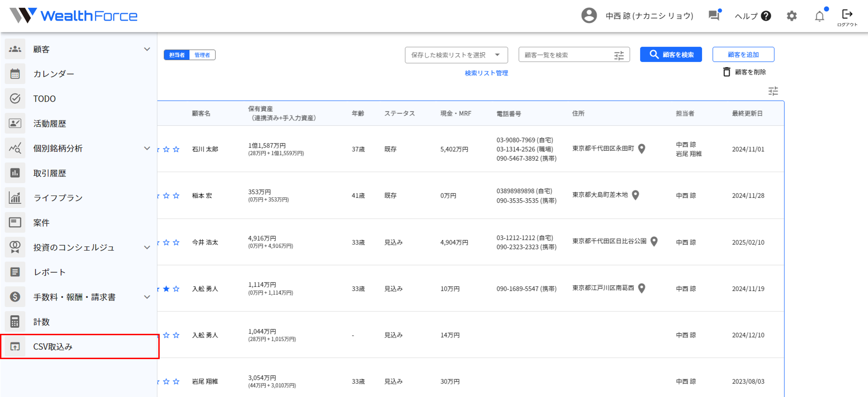The image size is (868, 397).
Task: Go to ライフプラン in sidebar
Action: (x=58, y=198)
